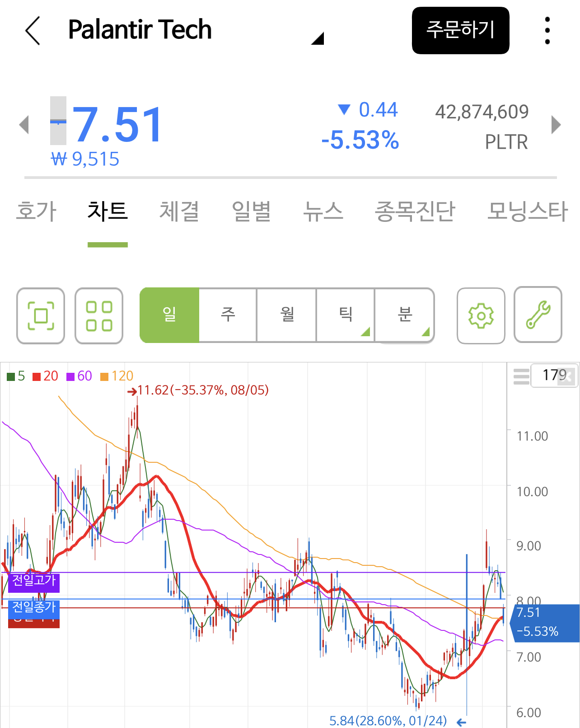
Task: Open chart settings gear icon
Action: [x=481, y=315]
